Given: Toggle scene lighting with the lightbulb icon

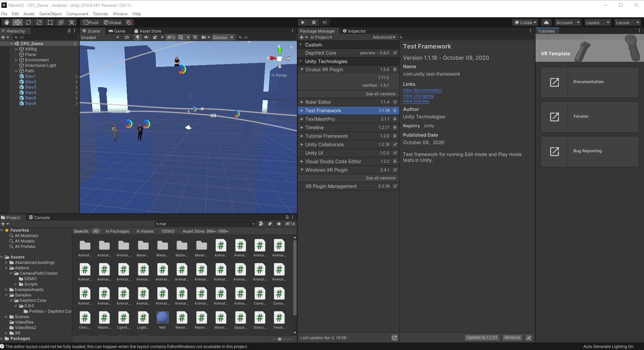Looking at the screenshot, I should click(x=137, y=37).
